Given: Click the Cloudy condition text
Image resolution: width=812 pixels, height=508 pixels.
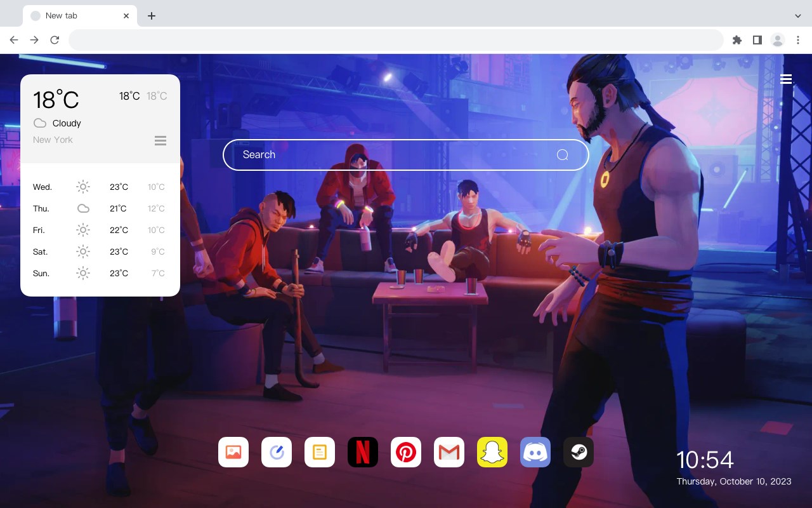Looking at the screenshot, I should 67,123.
